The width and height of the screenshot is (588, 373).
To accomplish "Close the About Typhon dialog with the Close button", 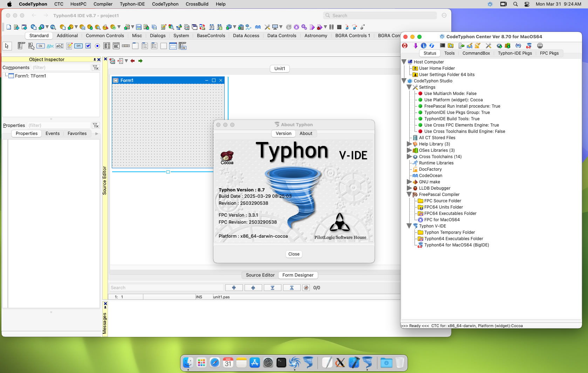I will coord(294,254).
